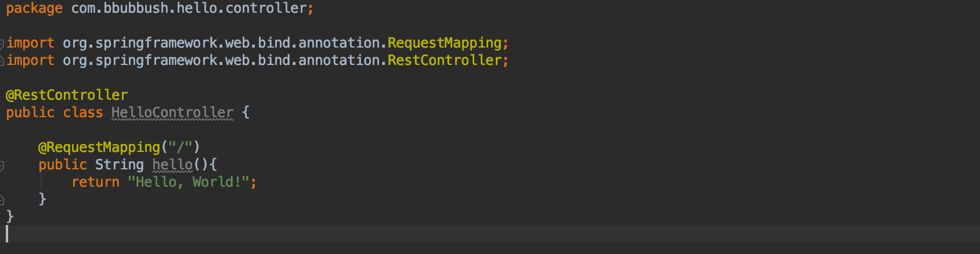Click the "/" mapping path string
The height and width of the screenshot is (254, 980).
(x=180, y=147)
